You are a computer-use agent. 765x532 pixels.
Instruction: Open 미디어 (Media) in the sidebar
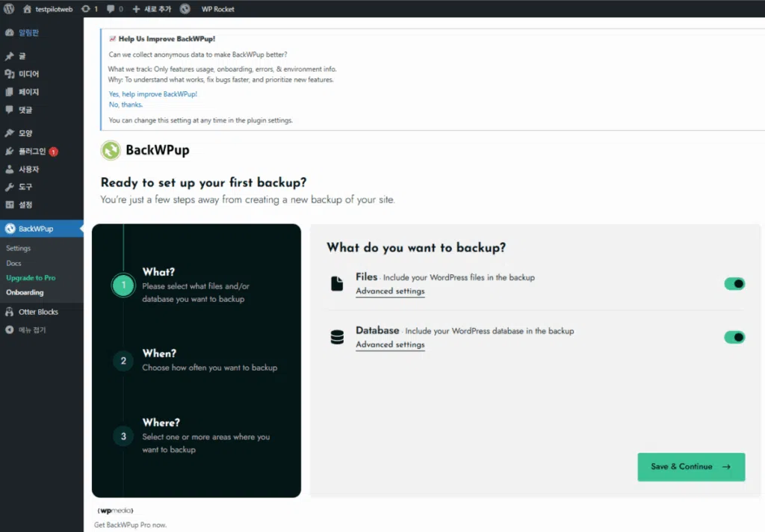pyautogui.click(x=28, y=74)
